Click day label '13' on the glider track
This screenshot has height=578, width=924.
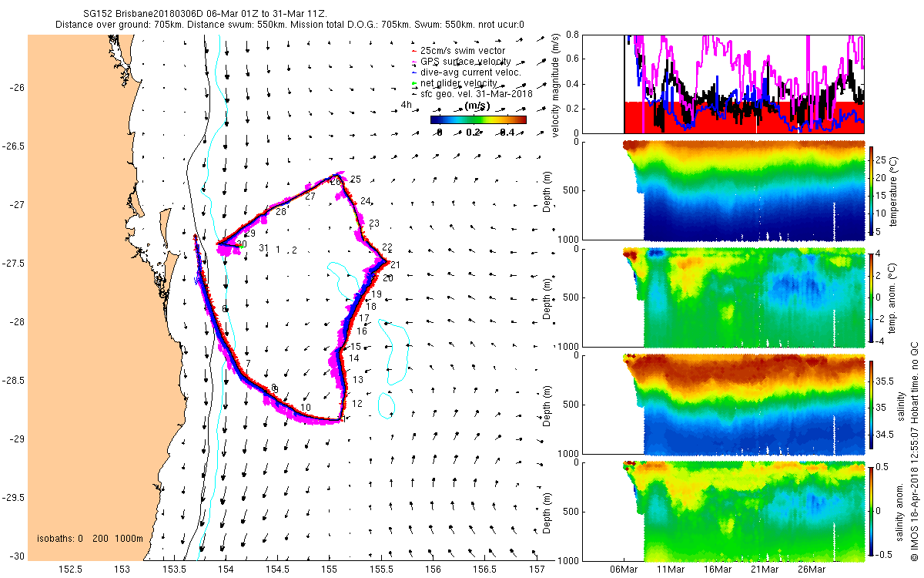click(x=357, y=381)
